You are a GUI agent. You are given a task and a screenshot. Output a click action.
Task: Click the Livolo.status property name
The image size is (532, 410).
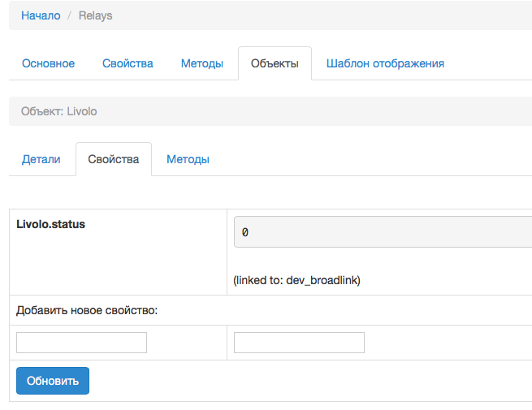pyautogui.click(x=50, y=224)
